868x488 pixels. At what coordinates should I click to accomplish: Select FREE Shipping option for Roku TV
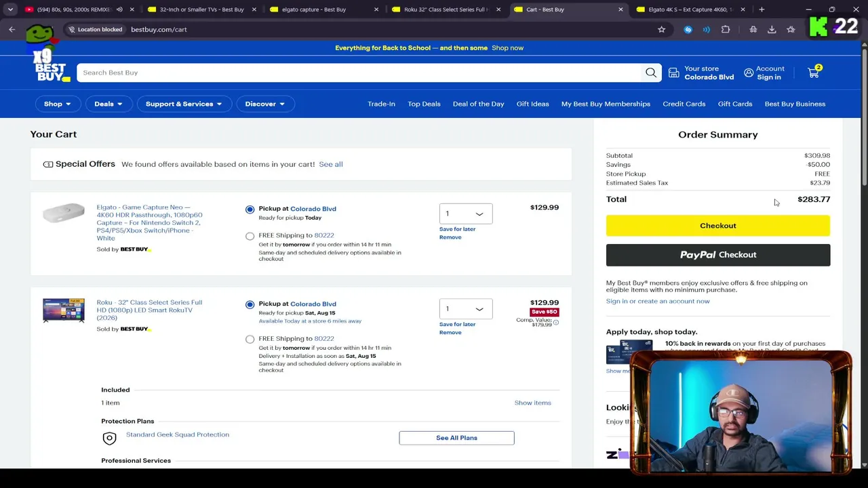tap(250, 339)
